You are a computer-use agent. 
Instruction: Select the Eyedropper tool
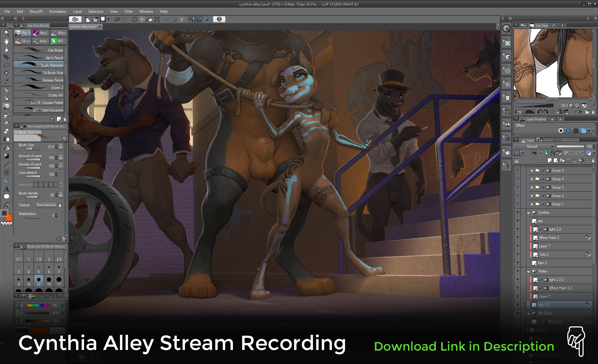6,82
